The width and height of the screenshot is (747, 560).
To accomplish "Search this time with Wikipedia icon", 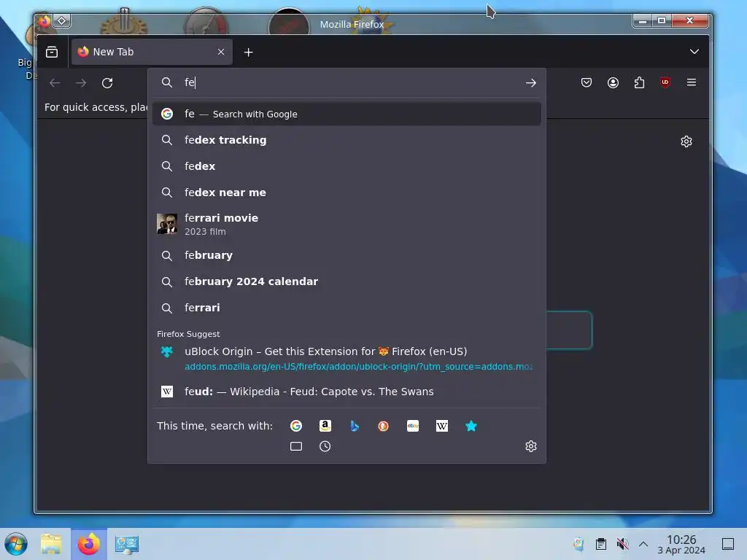I will click(x=441, y=426).
